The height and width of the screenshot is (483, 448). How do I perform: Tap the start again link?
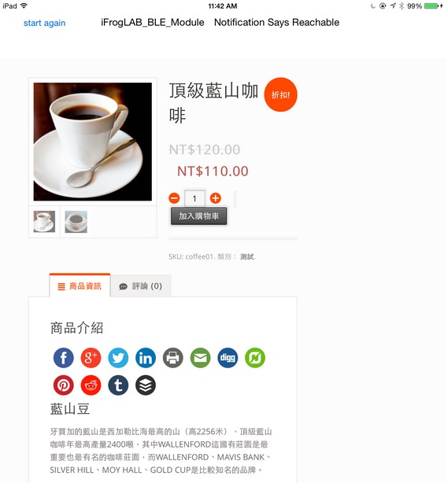pos(44,23)
